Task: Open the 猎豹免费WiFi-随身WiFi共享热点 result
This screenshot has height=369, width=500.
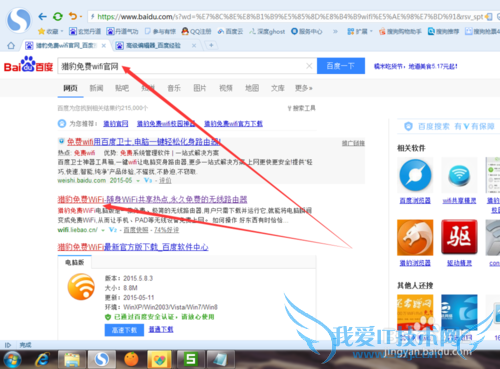Action: (152, 199)
